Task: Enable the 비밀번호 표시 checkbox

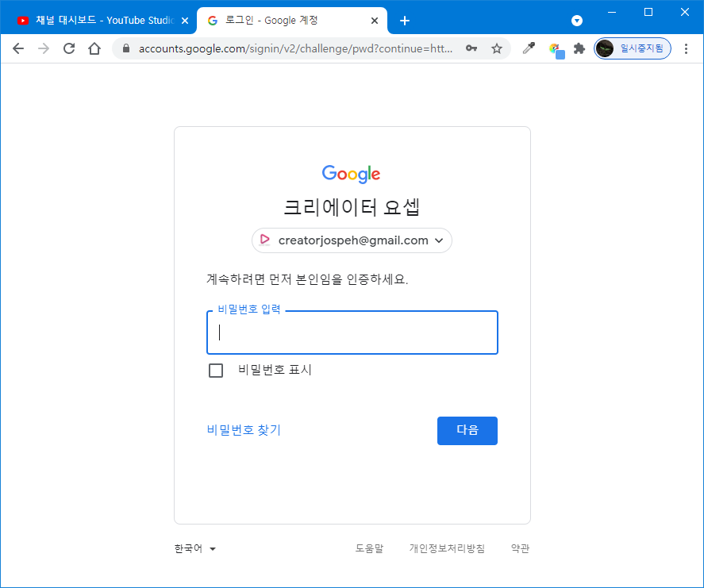Action: point(216,371)
